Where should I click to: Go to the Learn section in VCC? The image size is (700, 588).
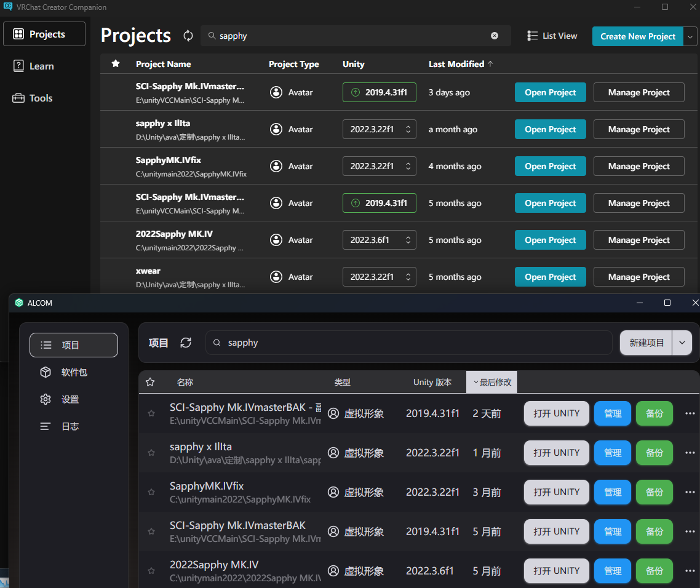(42, 66)
